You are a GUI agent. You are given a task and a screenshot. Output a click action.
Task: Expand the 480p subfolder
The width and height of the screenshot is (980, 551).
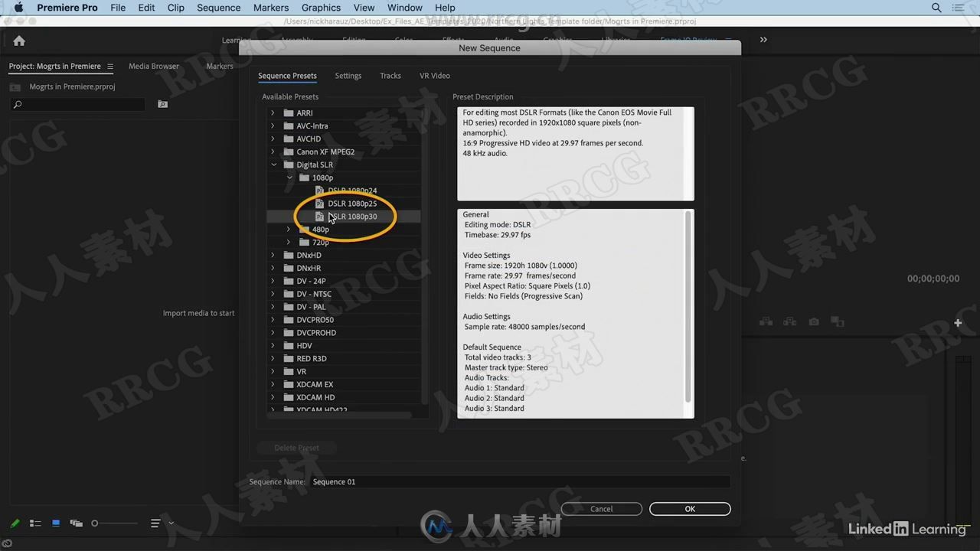pos(289,230)
